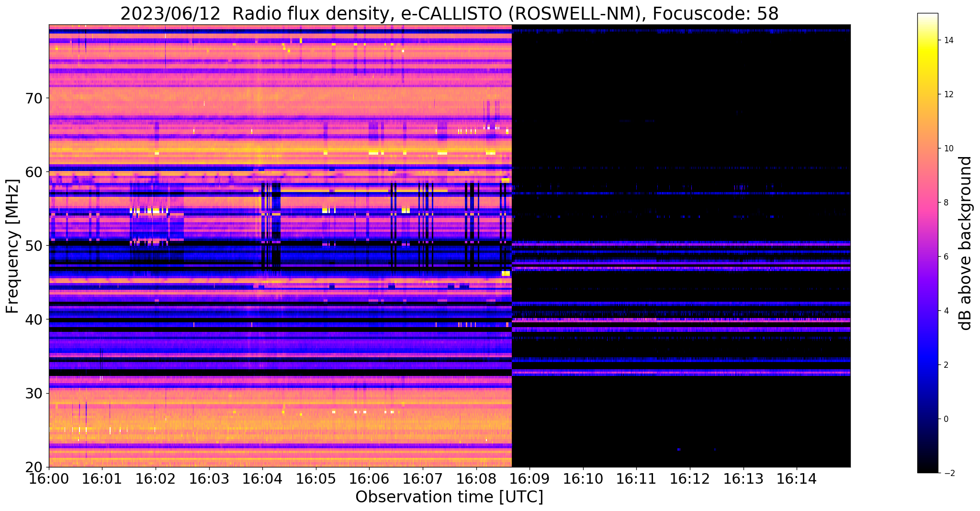This screenshot has height=511, width=980.
Task: Click the 'Observation time [UTC]' axis label
Action: click(450, 497)
